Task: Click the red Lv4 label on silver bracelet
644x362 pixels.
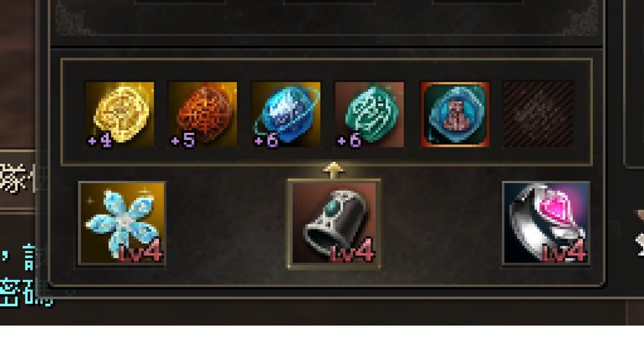Action: click(352, 250)
